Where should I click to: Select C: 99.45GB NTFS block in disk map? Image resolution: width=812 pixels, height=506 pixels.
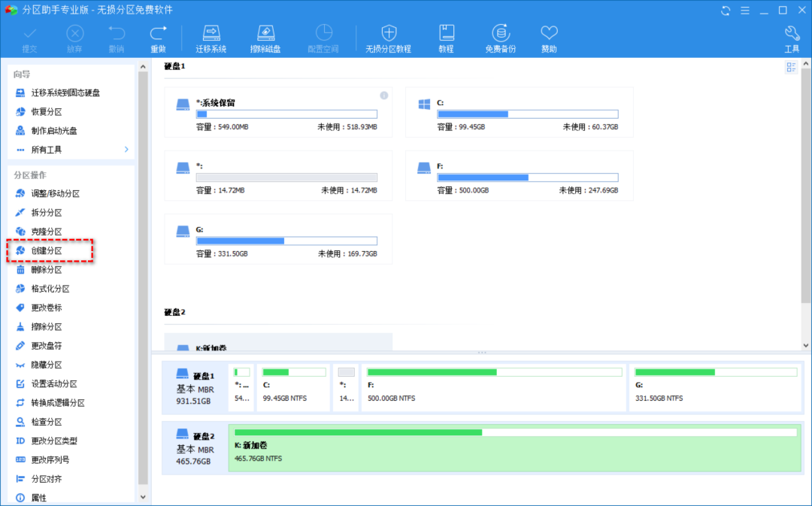click(x=294, y=388)
